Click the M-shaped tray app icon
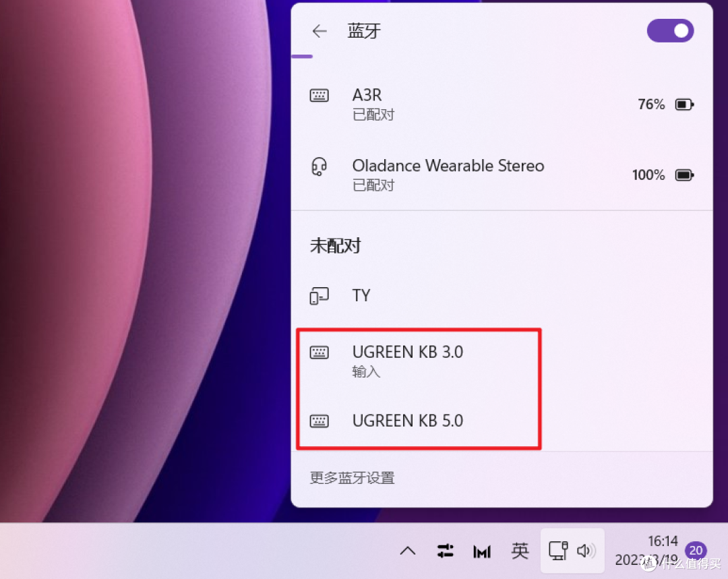The image size is (728, 579). pyautogui.click(x=482, y=551)
